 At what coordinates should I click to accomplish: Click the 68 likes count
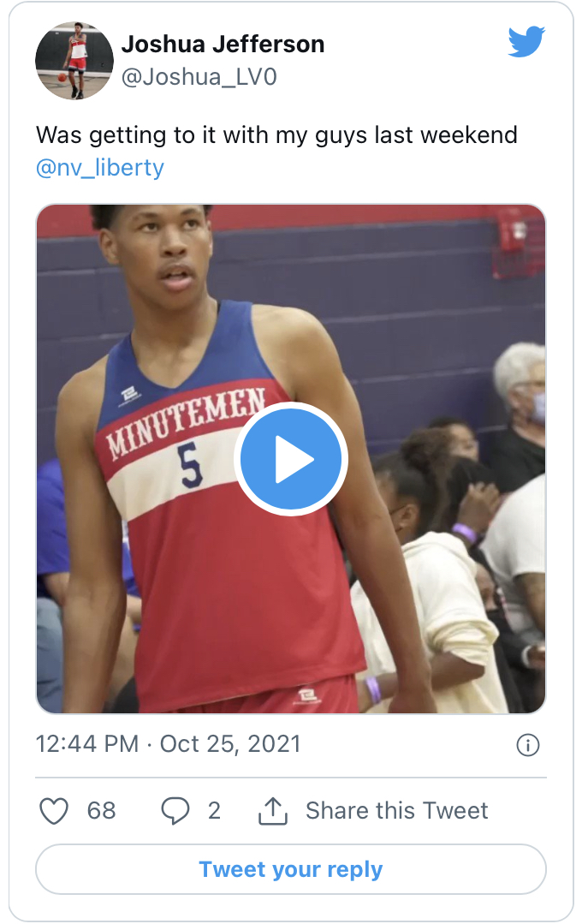coord(101,810)
